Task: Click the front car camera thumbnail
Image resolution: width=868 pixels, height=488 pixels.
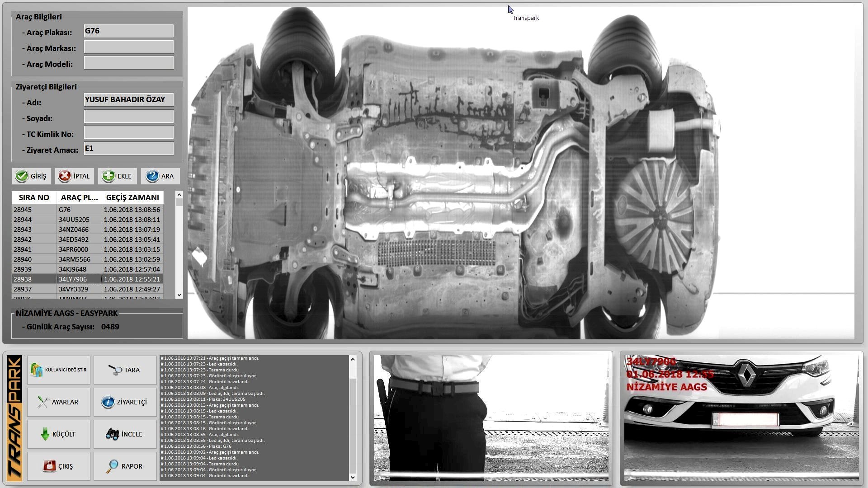Action: tap(741, 418)
